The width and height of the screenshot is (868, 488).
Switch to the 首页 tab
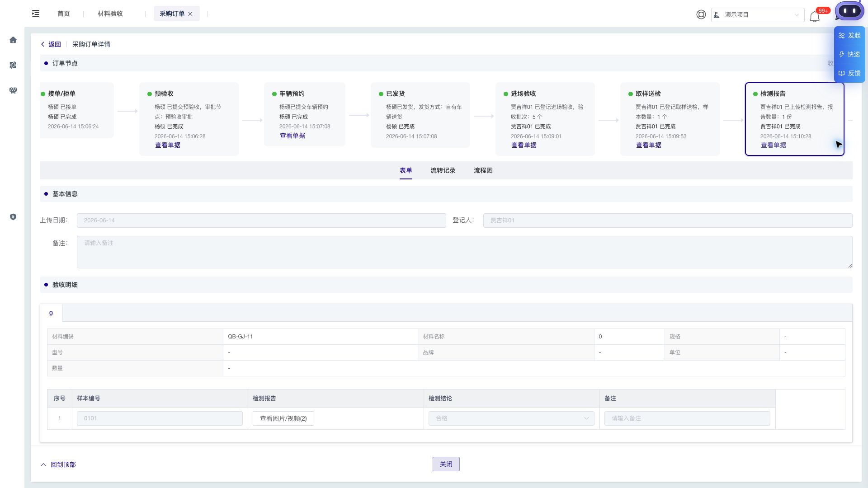[64, 14]
